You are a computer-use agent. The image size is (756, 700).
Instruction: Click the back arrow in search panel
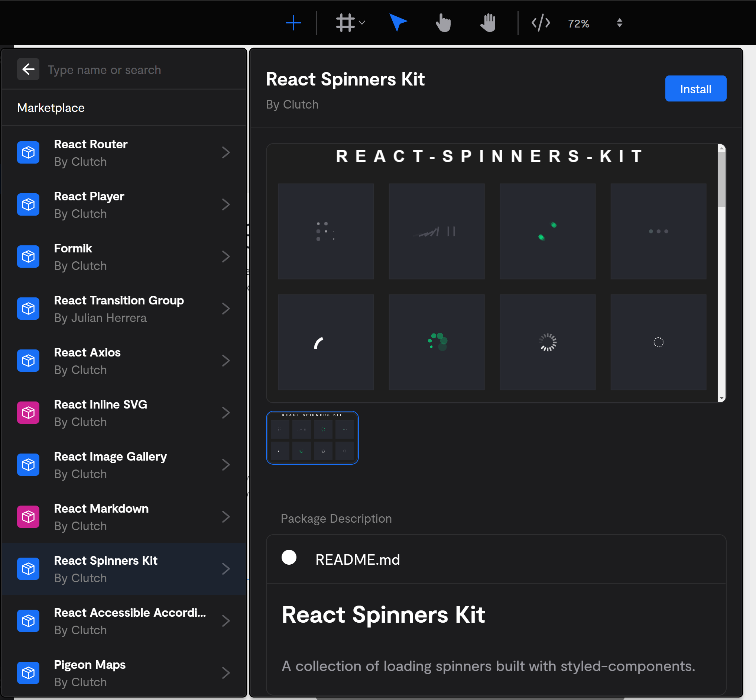tap(28, 69)
